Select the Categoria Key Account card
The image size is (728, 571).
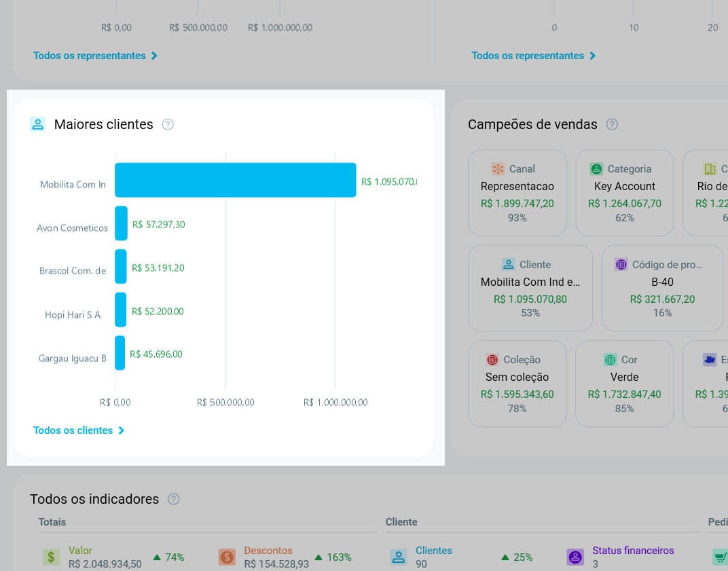(x=625, y=193)
